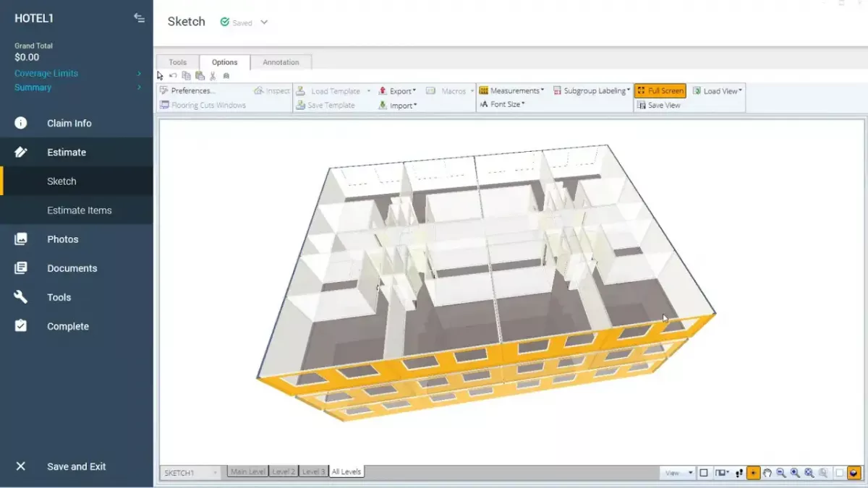Expand the Measurements dropdown
Viewport: 868px width, 488px height.
(512, 91)
